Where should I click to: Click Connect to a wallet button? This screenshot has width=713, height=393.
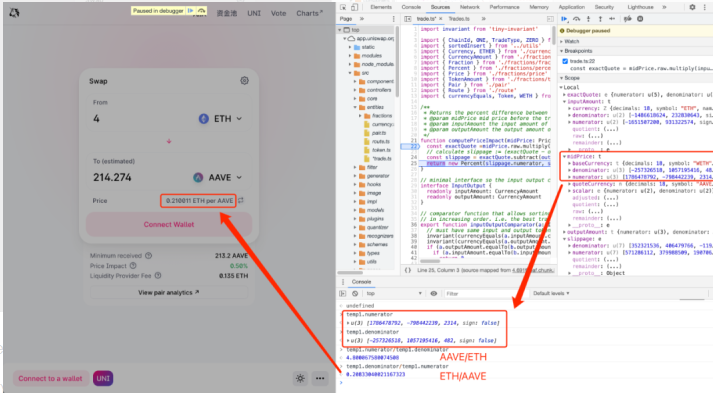(x=50, y=378)
